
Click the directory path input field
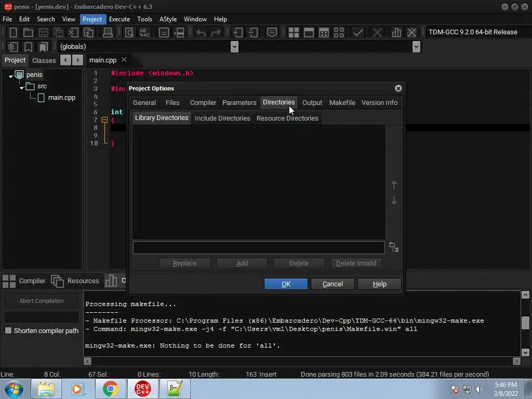click(x=259, y=247)
